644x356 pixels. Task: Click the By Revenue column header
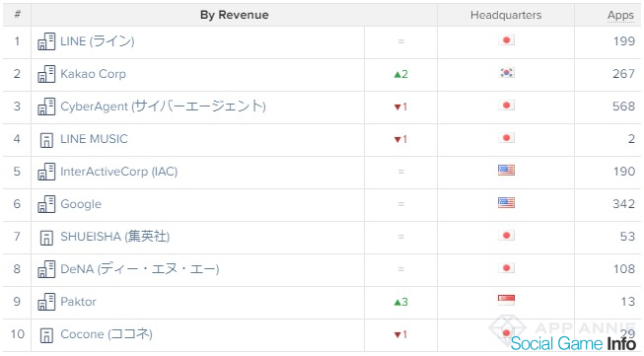coord(234,15)
